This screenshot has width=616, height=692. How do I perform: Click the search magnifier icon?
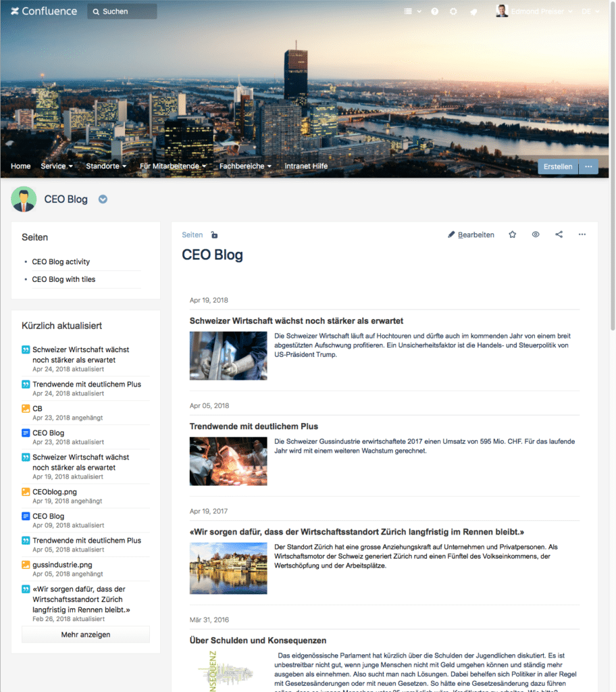click(96, 11)
